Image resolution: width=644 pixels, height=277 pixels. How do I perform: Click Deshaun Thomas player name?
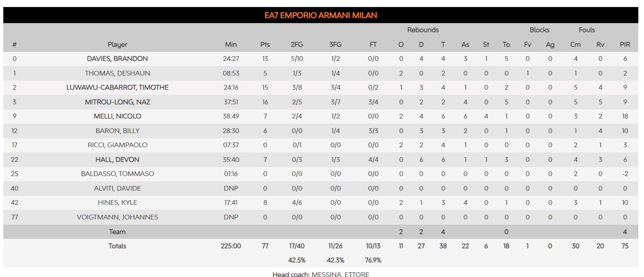117,73
